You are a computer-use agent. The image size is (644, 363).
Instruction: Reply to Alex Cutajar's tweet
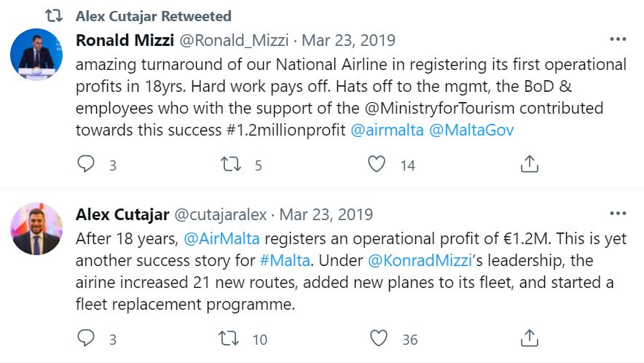(86, 339)
